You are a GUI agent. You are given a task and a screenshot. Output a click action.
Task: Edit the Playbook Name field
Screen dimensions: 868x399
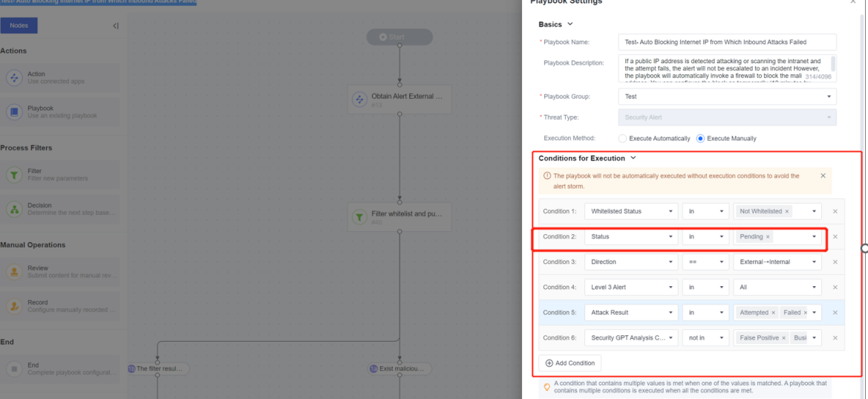pos(727,42)
